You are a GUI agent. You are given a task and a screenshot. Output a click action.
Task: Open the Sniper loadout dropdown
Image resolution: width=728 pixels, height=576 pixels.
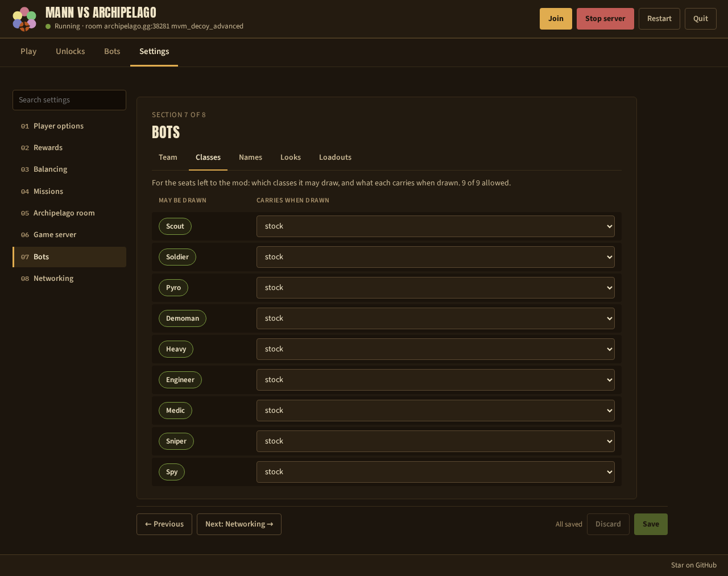[436, 441]
